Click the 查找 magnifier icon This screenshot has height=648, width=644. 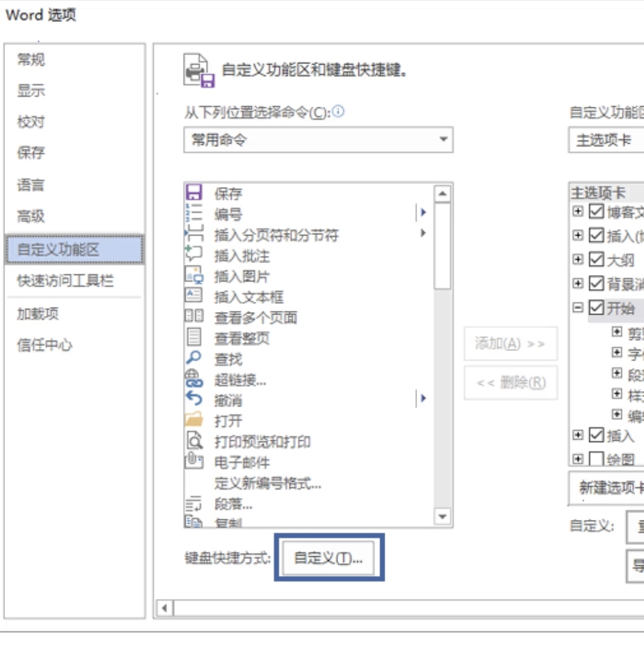tap(194, 357)
